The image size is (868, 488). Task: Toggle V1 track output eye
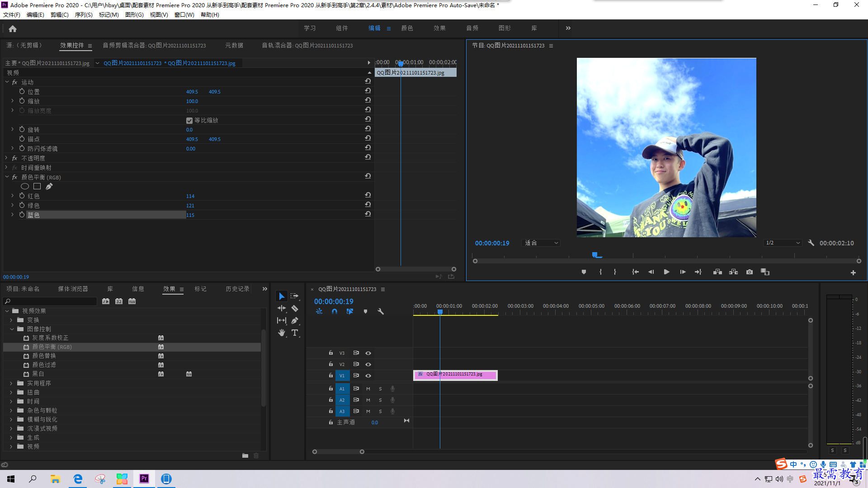tap(368, 375)
